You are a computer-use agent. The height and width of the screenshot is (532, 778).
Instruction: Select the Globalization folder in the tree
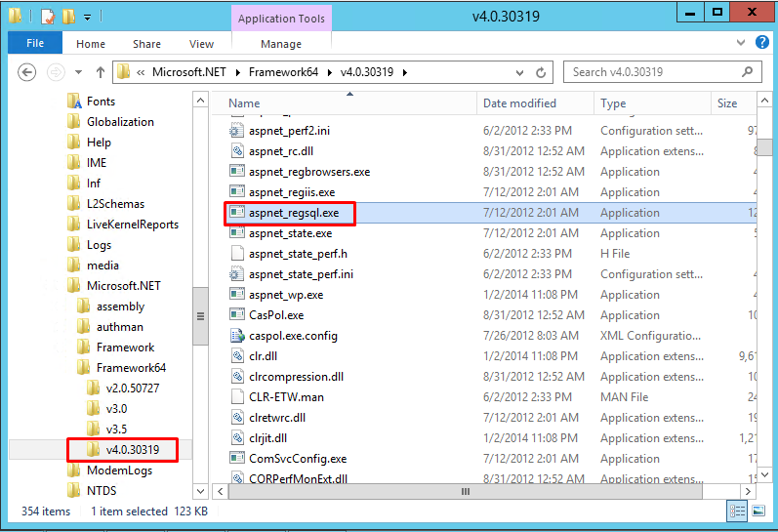[120, 122]
